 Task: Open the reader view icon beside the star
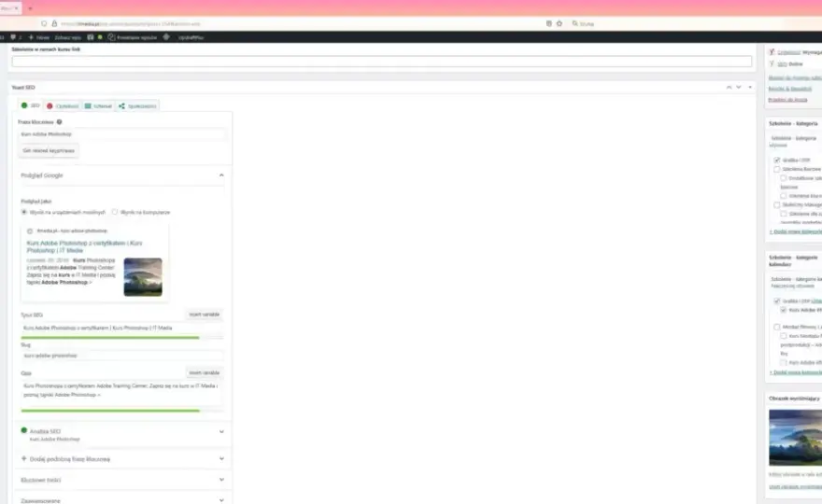pos(549,23)
